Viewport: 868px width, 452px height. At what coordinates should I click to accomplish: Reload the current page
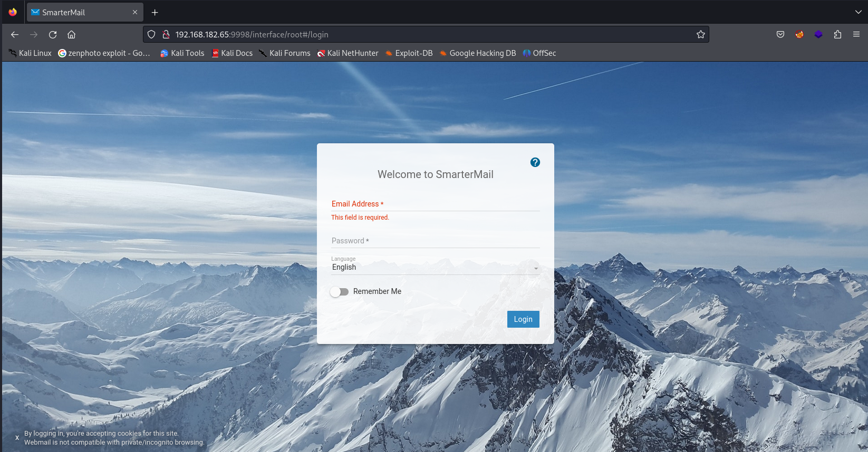(x=53, y=35)
